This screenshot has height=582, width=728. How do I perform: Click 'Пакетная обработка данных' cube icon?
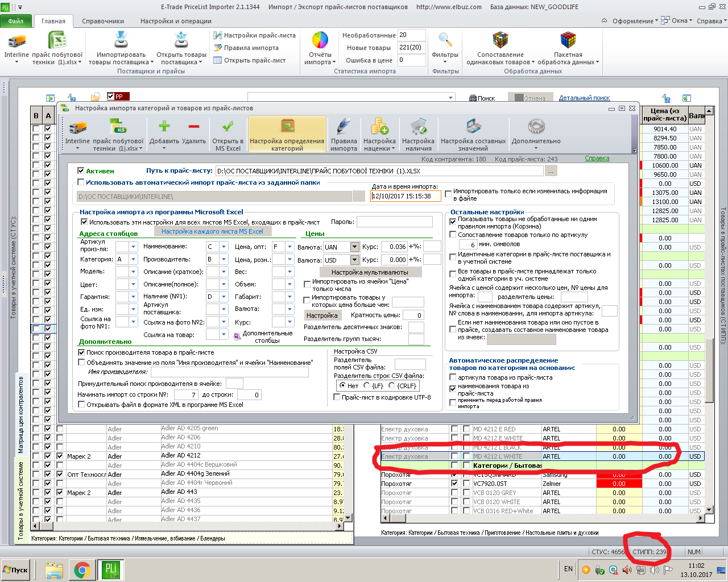[x=568, y=41]
